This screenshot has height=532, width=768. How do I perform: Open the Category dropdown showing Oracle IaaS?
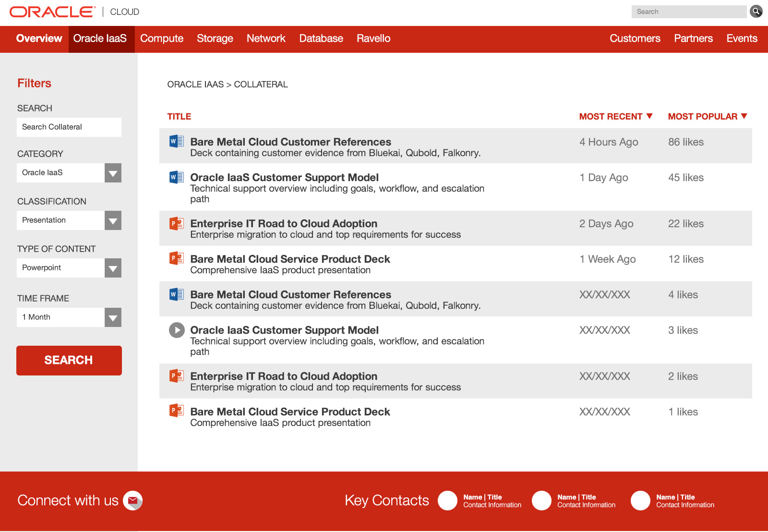click(x=113, y=173)
